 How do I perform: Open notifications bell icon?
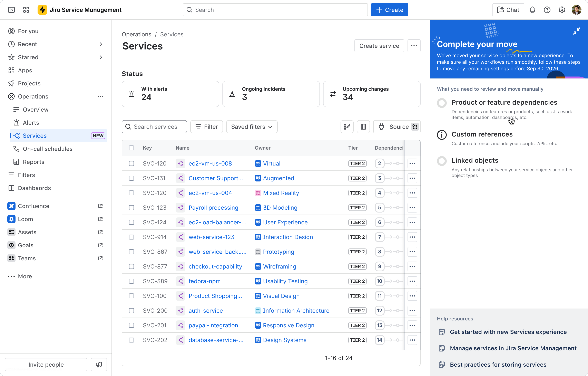pos(532,10)
